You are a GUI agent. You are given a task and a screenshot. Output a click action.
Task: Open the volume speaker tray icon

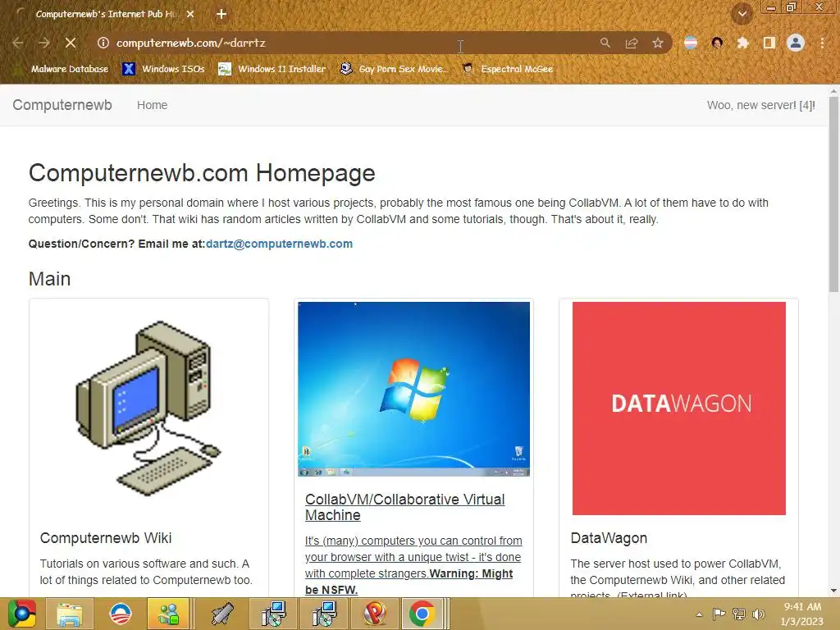pos(758,614)
